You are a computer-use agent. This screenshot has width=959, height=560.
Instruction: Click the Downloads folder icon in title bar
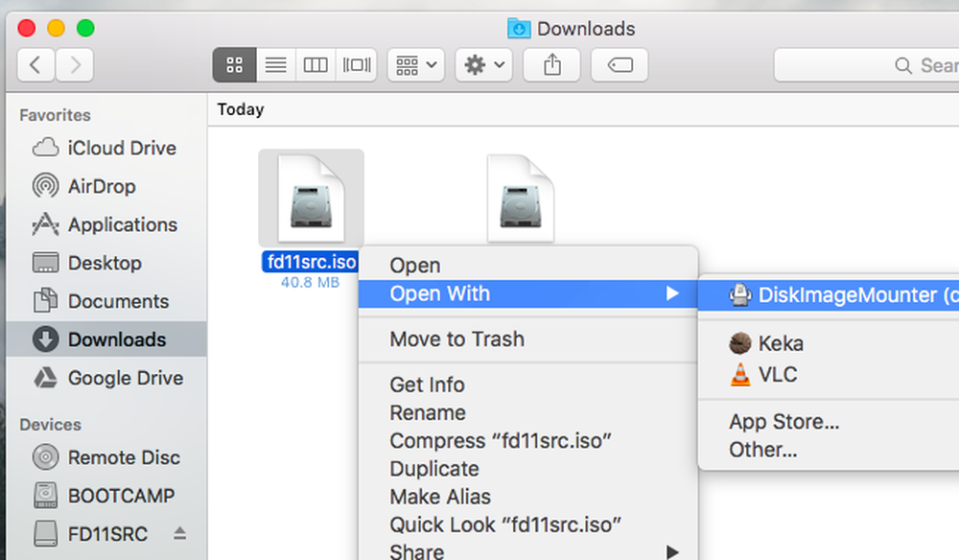click(519, 28)
